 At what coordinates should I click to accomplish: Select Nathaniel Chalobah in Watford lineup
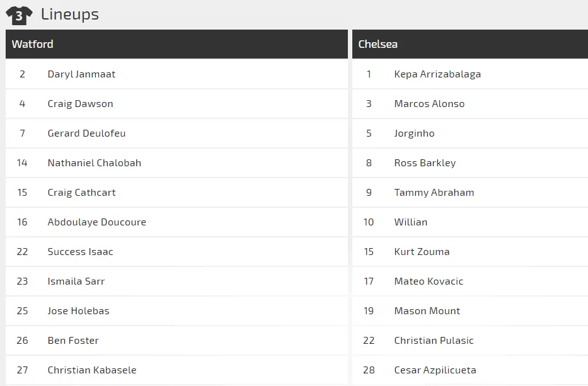coord(94,163)
